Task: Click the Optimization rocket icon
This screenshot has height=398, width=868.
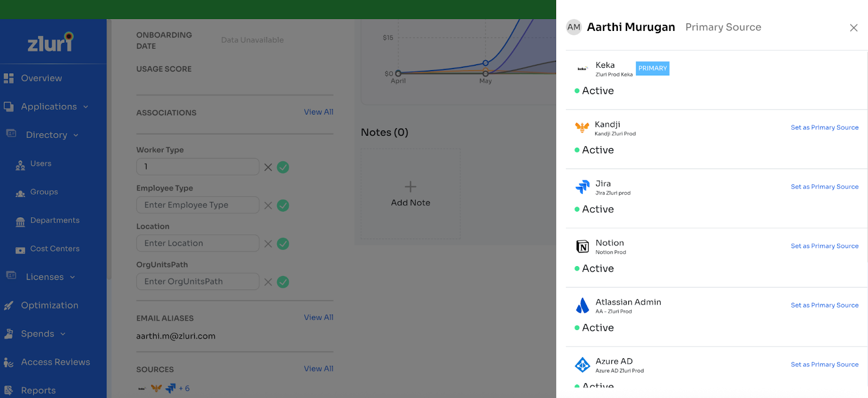Action: click(9, 306)
